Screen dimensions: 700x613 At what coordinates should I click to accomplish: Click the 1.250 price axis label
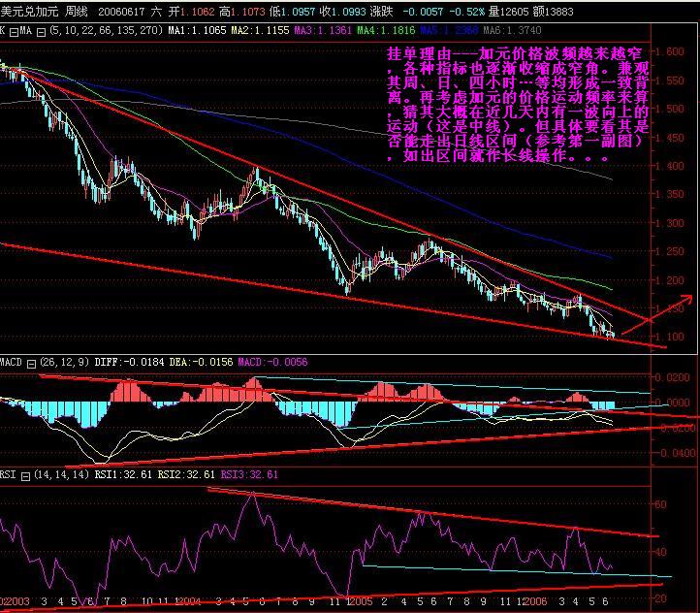coord(669,251)
